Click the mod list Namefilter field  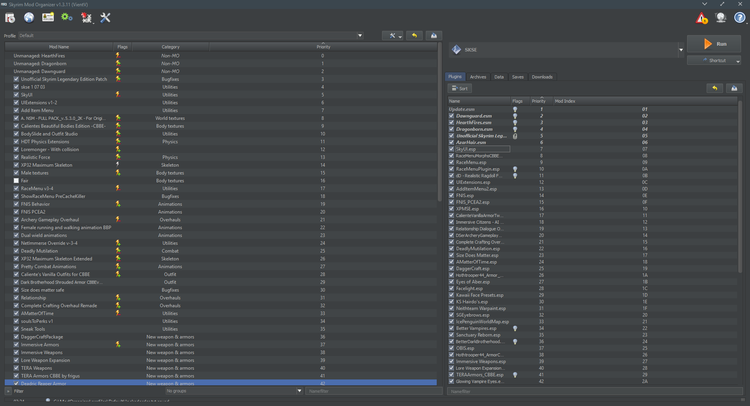click(374, 391)
